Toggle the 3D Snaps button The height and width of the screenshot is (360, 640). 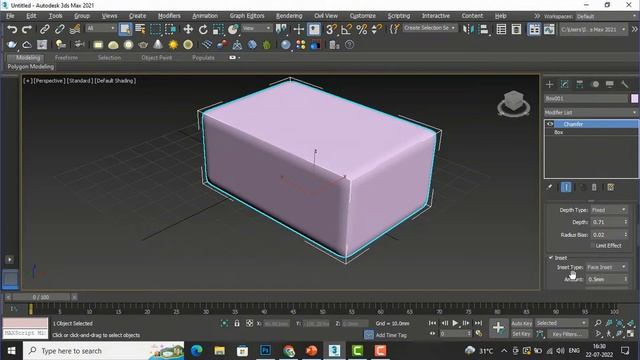(331, 29)
